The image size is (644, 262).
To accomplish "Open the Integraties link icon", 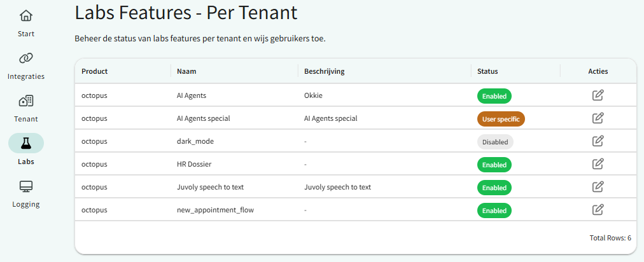I will pos(26,59).
